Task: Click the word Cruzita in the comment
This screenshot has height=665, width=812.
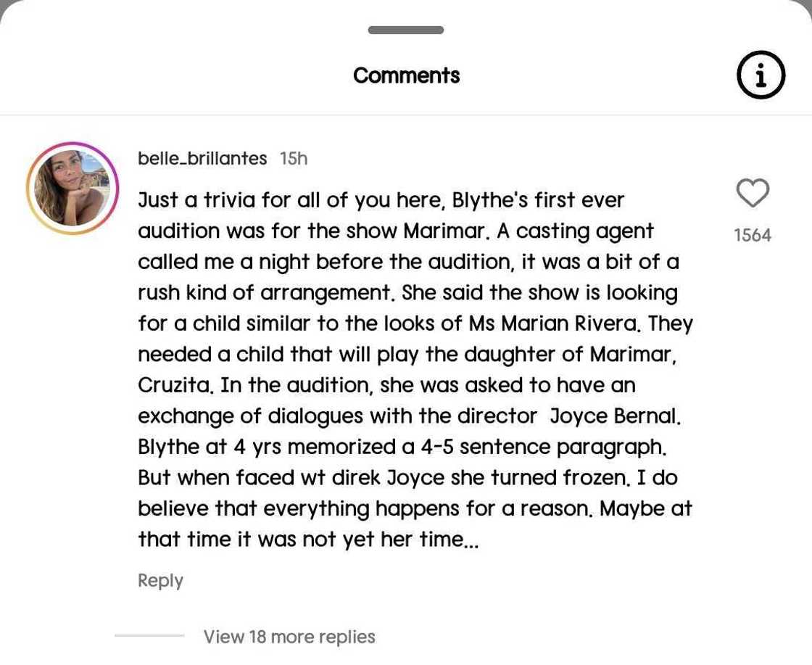Action: click(175, 385)
